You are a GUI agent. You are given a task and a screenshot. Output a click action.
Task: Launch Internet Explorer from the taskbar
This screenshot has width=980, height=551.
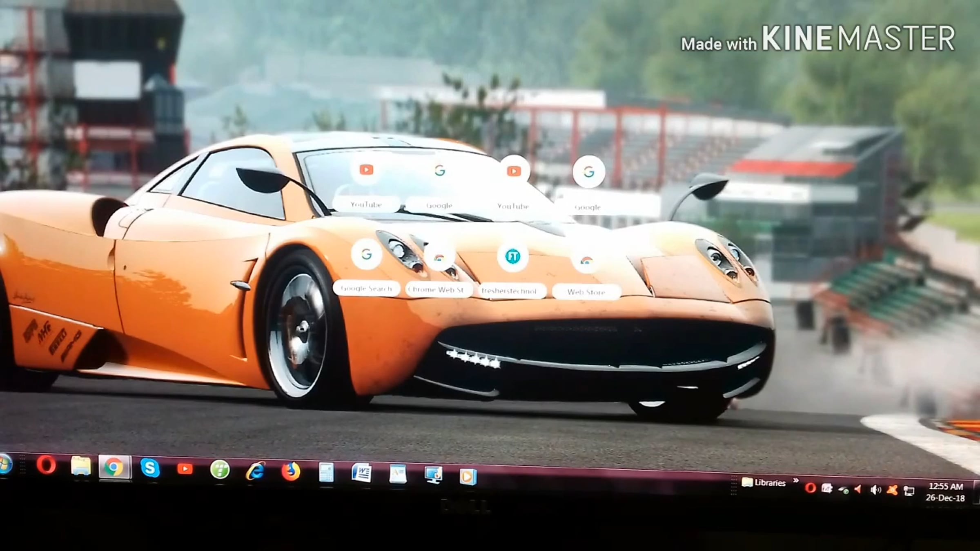pos(255,471)
